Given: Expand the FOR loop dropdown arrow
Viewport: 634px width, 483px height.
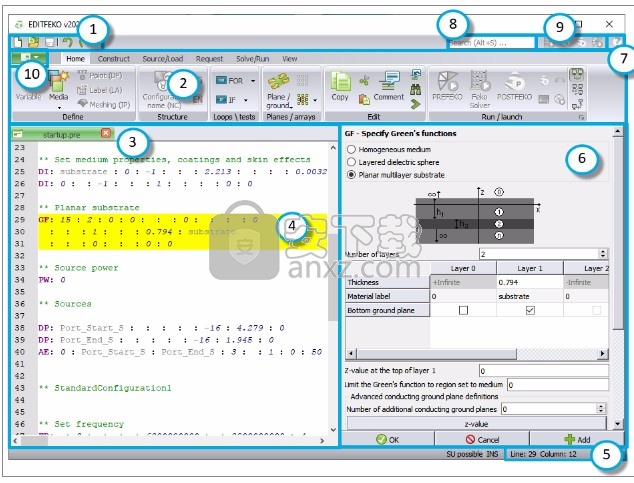Looking at the screenshot, I should pyautogui.click(x=253, y=80).
